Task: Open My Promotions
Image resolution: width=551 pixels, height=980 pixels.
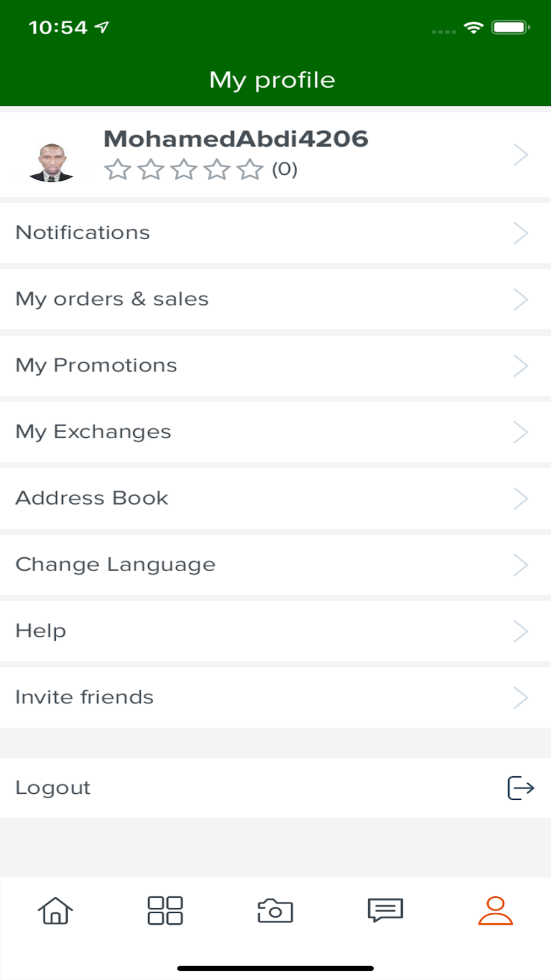Action: [x=96, y=365]
